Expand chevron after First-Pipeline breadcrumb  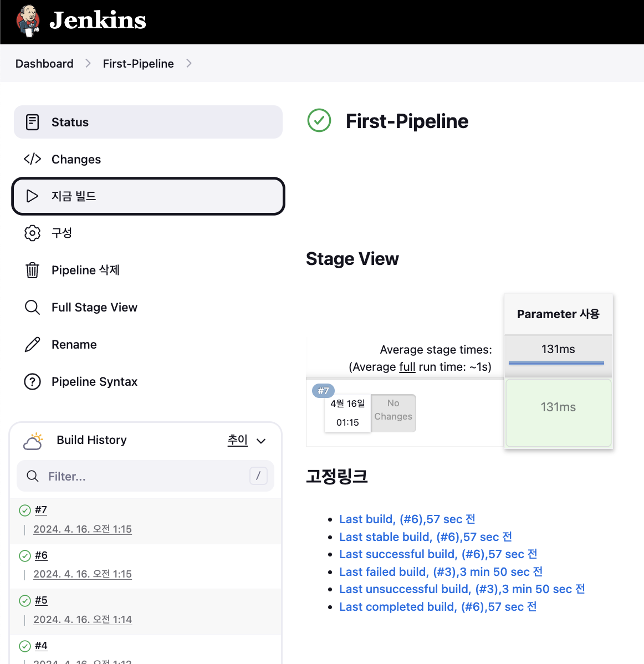point(189,64)
